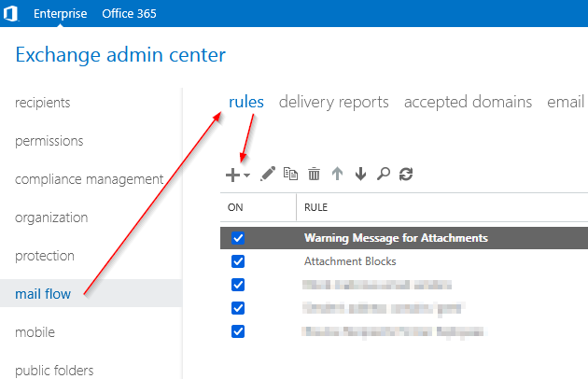
Task: Open mobile in the sidebar
Action: pos(35,332)
